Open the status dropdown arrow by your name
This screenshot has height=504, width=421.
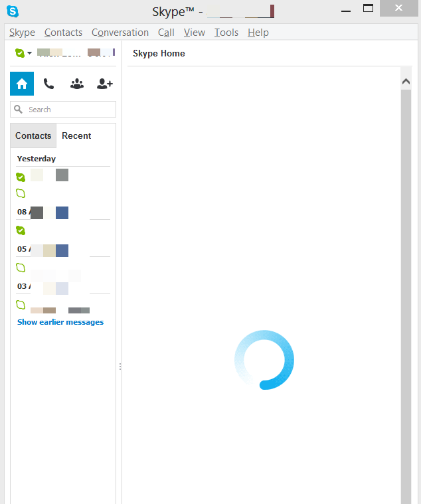point(30,52)
